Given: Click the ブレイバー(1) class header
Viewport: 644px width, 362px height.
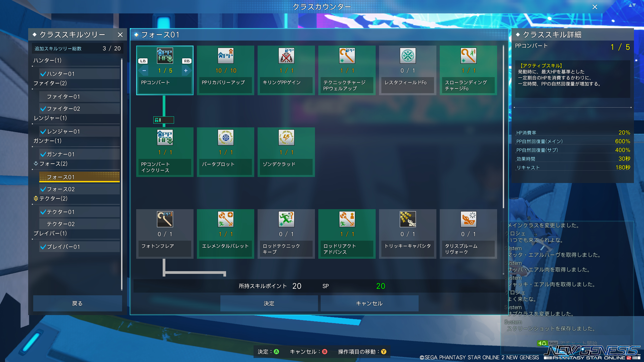Looking at the screenshot, I should pos(50,233).
